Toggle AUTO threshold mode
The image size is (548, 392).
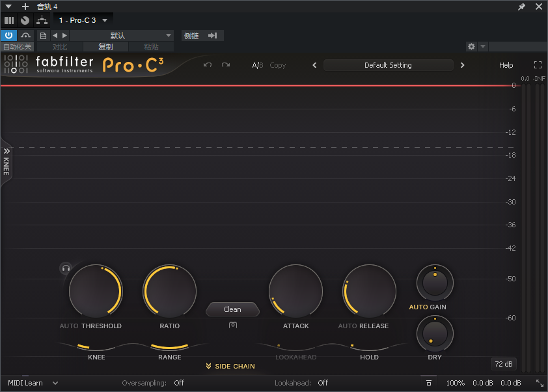click(x=69, y=326)
